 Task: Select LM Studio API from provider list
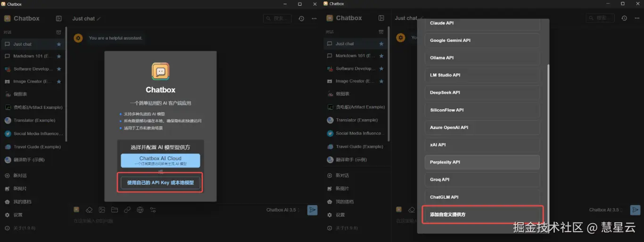pyautogui.click(x=482, y=75)
